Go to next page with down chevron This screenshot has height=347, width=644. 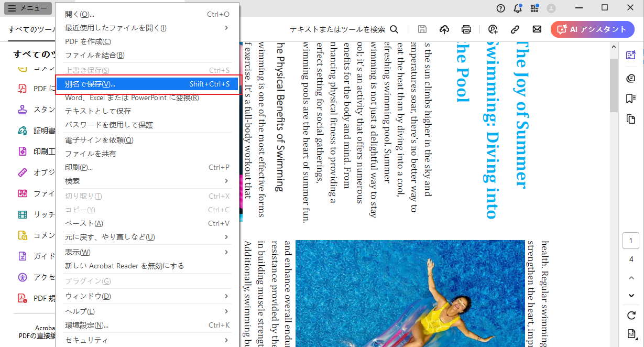click(x=631, y=295)
